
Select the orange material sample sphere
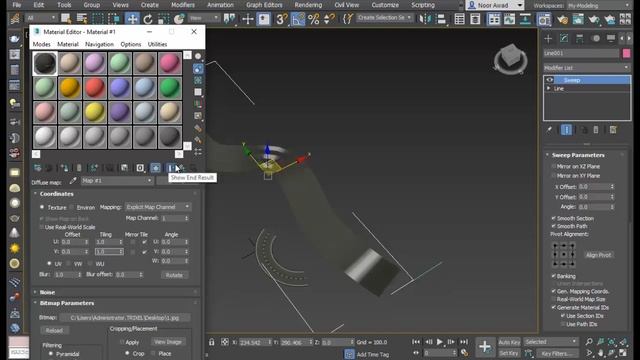(x=70, y=88)
